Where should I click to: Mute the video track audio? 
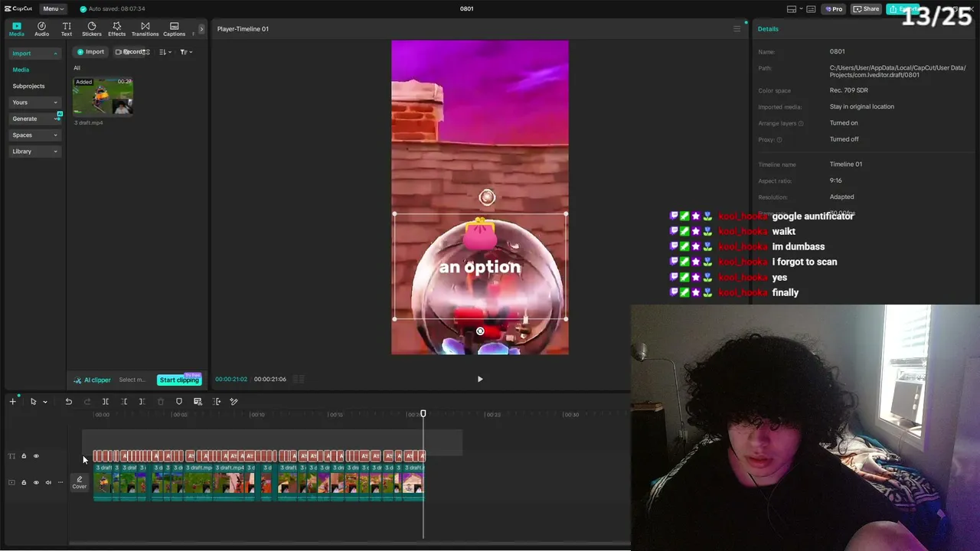click(x=48, y=483)
